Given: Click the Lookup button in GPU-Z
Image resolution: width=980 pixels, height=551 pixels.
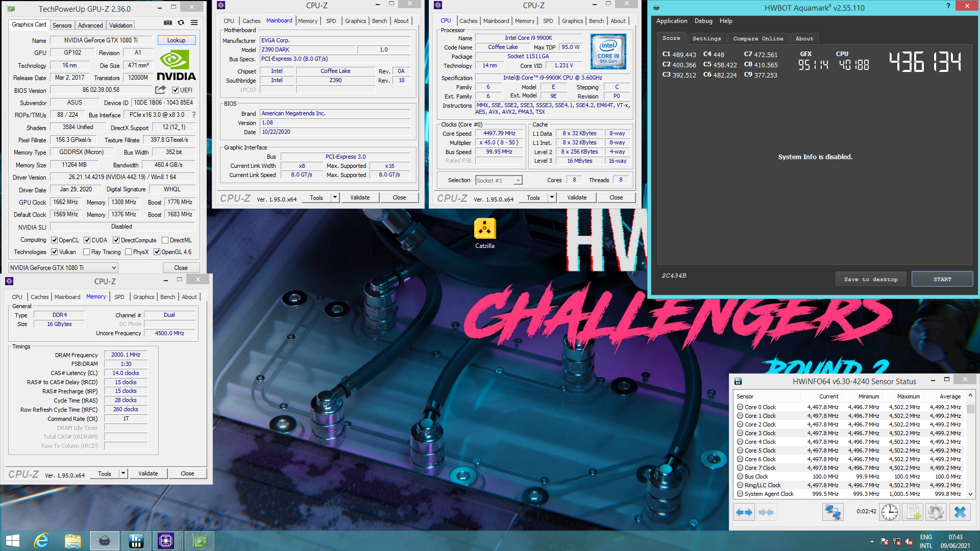Looking at the screenshot, I should coord(176,40).
